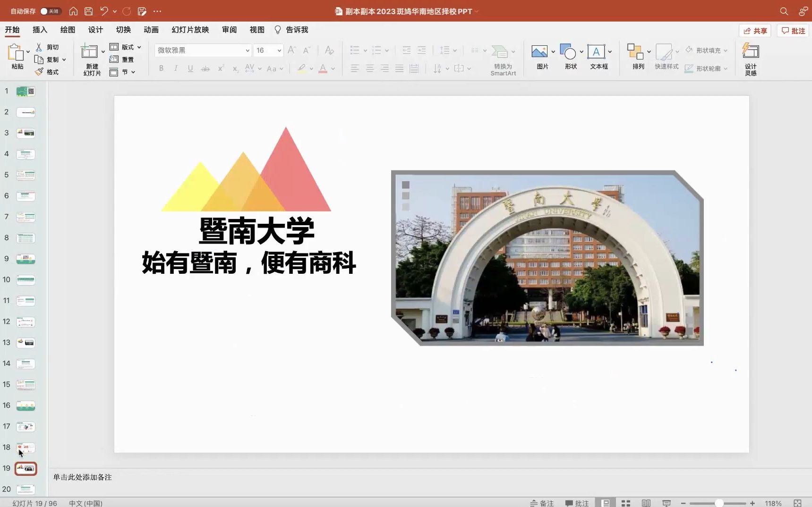Click the 粘贴 paste icon
This screenshot has height=507, width=812.
point(16,52)
